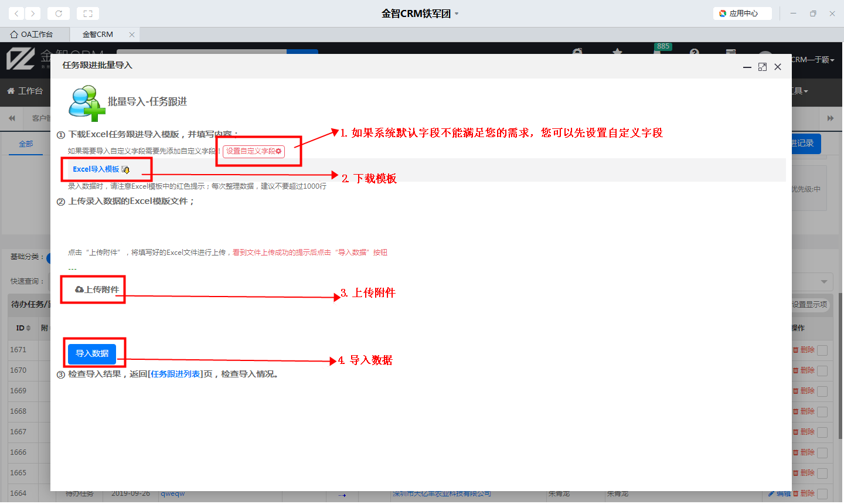Delete row 1667 with 删除 trash icon
The width and height of the screenshot is (844, 504).
[x=804, y=432]
